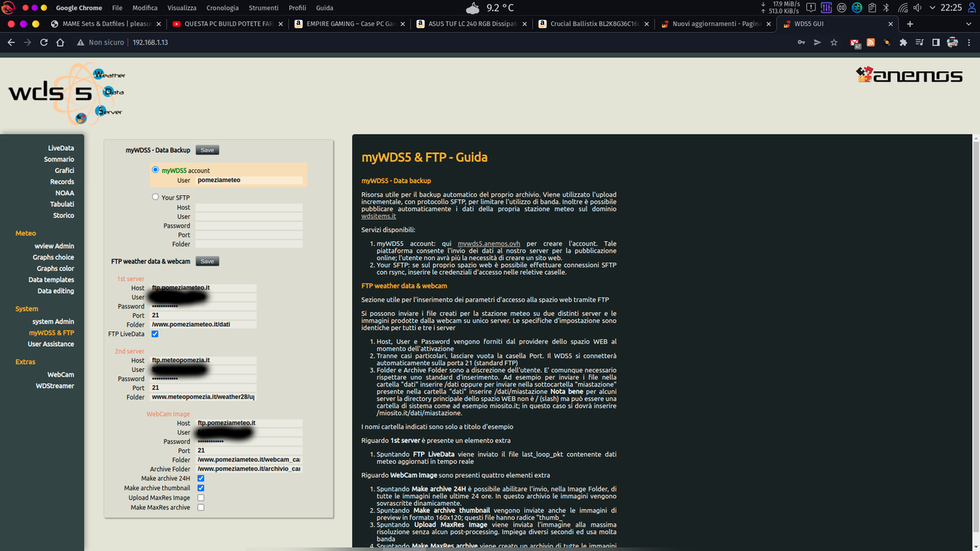
Task: Switch to the MAME Sets & Datfiles tab
Action: tap(107, 24)
